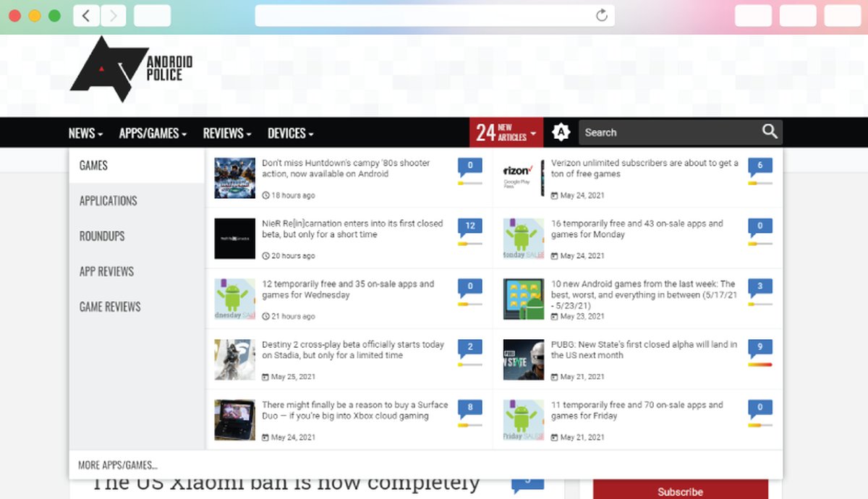Click the hexagonal A theme icon
This screenshot has height=499, width=868.
pyautogui.click(x=561, y=132)
